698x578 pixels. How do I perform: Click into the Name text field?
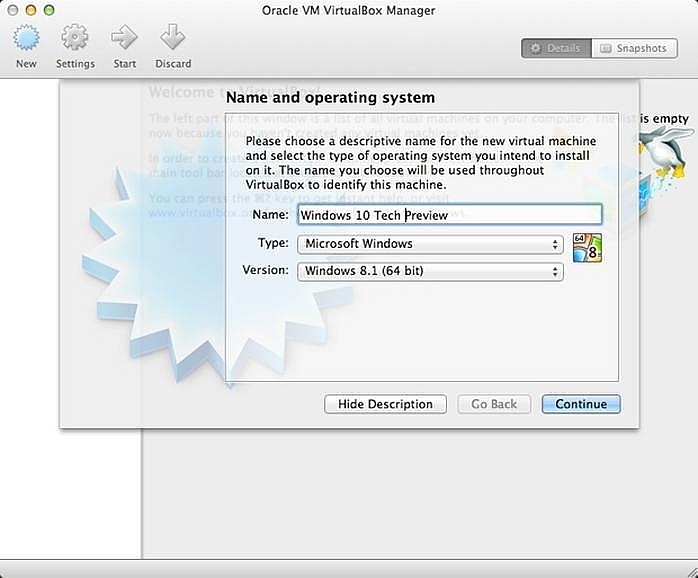pyautogui.click(x=450, y=215)
